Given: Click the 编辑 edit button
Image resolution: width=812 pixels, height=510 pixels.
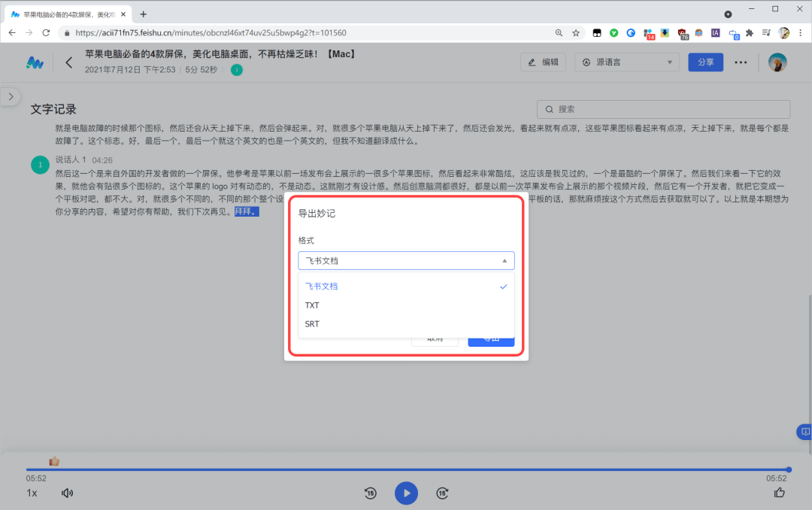Looking at the screenshot, I should click(544, 62).
